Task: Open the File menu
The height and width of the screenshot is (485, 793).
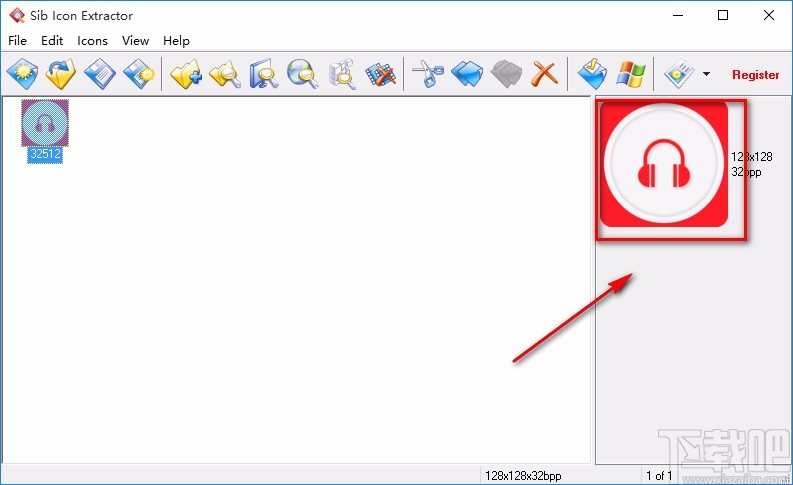Action: [17, 40]
